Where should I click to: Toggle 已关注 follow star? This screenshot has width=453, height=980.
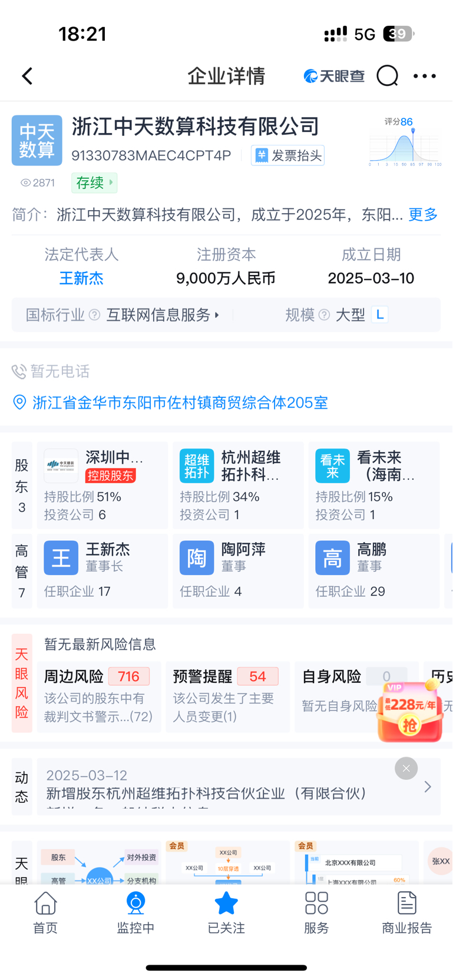coord(226,913)
